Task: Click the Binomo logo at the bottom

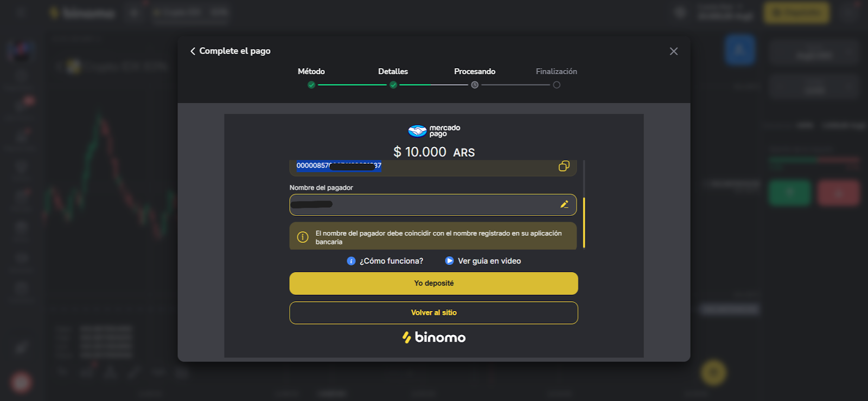Action: click(434, 338)
